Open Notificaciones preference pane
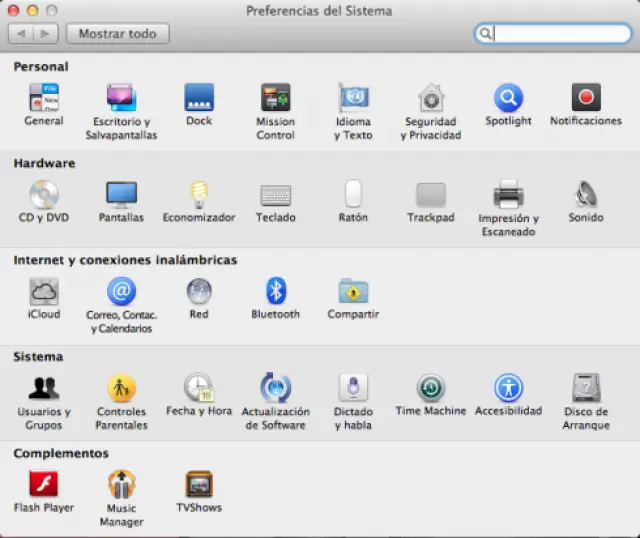This screenshot has width=640, height=538. point(586,98)
